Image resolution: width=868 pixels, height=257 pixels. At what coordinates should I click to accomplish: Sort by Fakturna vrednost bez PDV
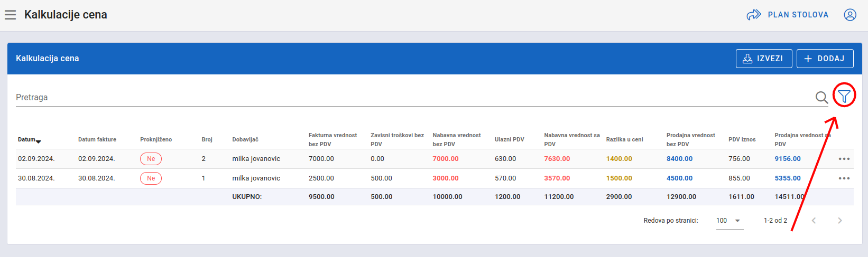click(333, 139)
